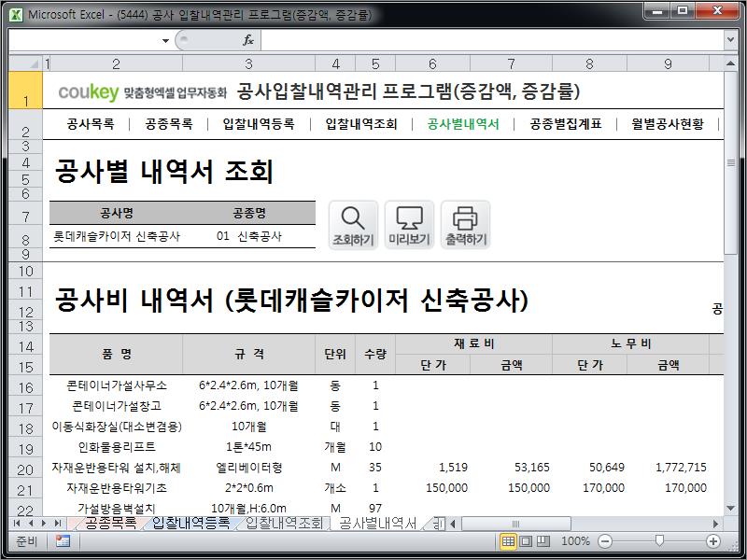Go to the last sheet tab
The width and height of the screenshot is (747, 560).
click(x=58, y=524)
